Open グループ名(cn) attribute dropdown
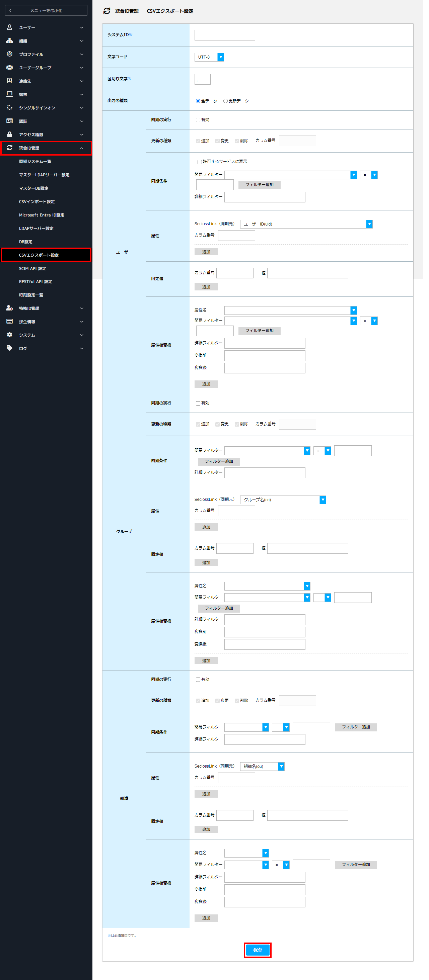Viewport: 429px width, 980px height. click(x=283, y=500)
